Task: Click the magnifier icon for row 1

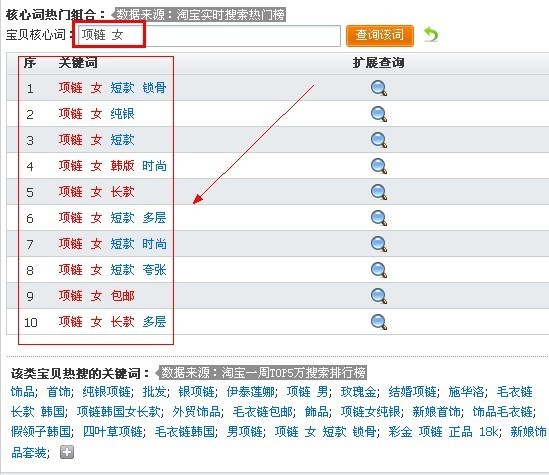Action: coord(379,88)
